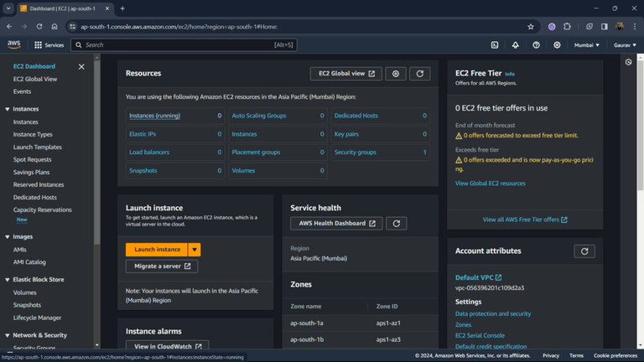Open the notifications bell
The height and width of the screenshot is (362, 644).
pos(515,45)
